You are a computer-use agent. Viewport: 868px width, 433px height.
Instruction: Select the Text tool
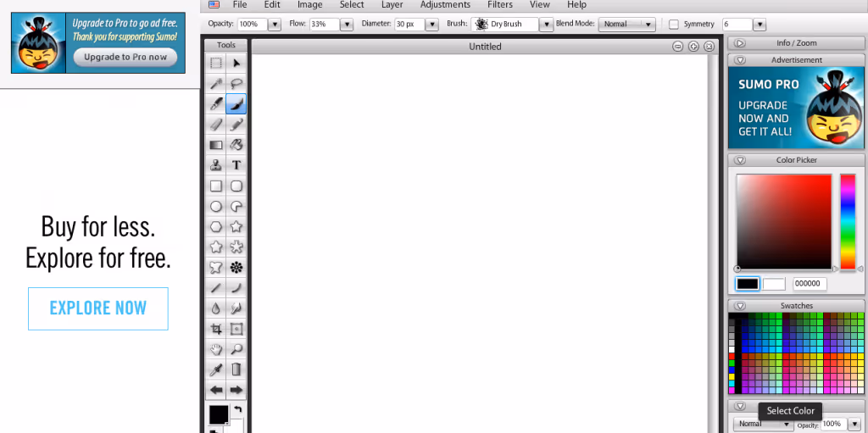(x=236, y=165)
